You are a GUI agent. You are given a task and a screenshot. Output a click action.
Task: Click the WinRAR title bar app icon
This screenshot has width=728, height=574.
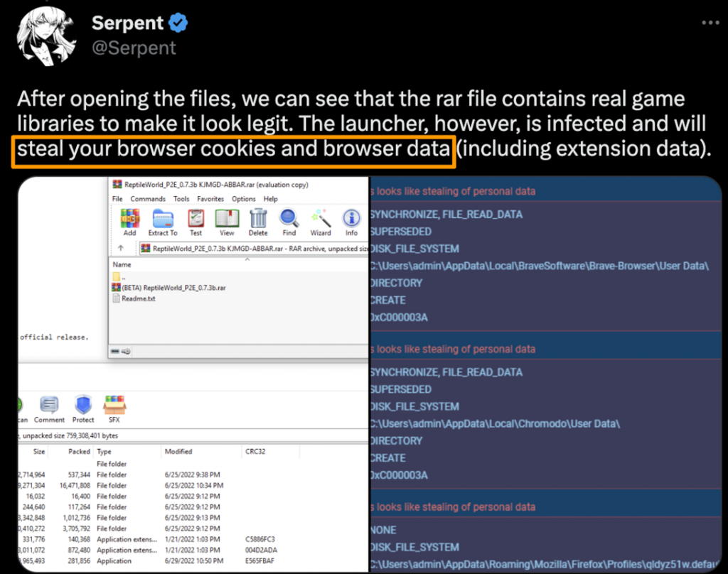117,184
